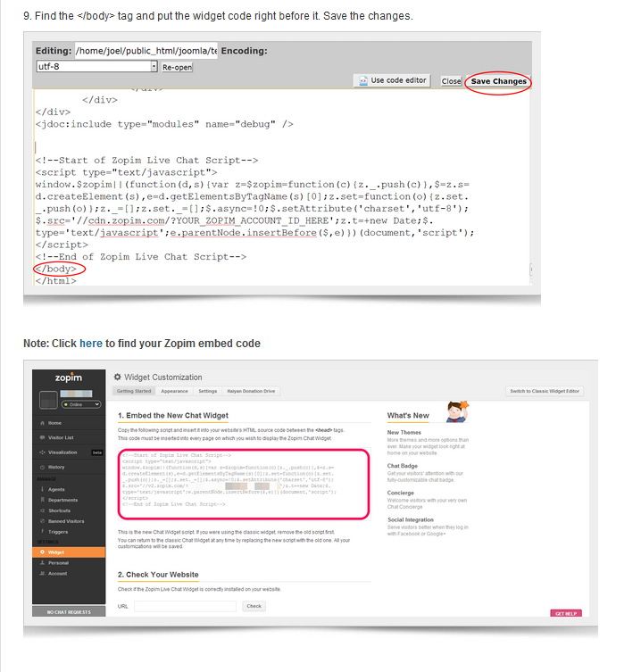Click the Departments icon in sidebar
Image resolution: width=641 pixels, height=672 pixels.
point(43,500)
